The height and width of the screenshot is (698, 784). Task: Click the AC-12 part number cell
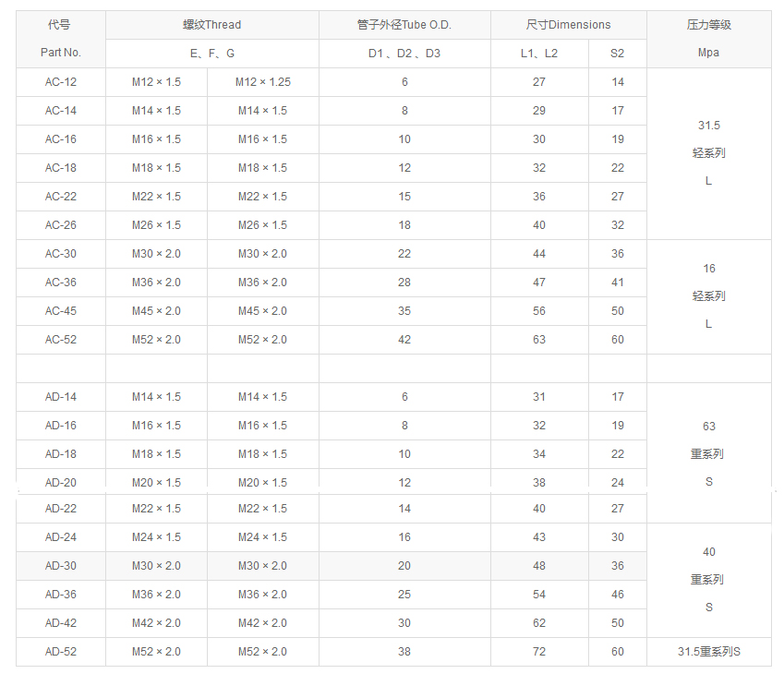[x=61, y=82]
